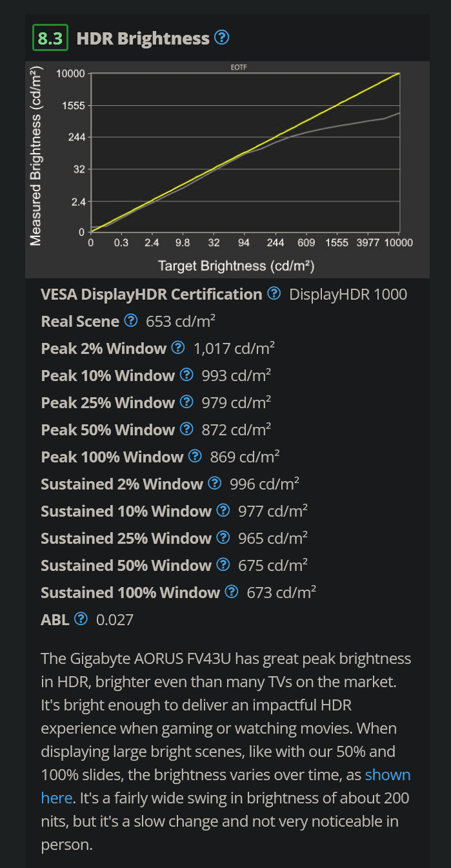Screen dimensions: 451x868
Task: Click the 'Sustained 25% Window' label
Action: (126, 539)
